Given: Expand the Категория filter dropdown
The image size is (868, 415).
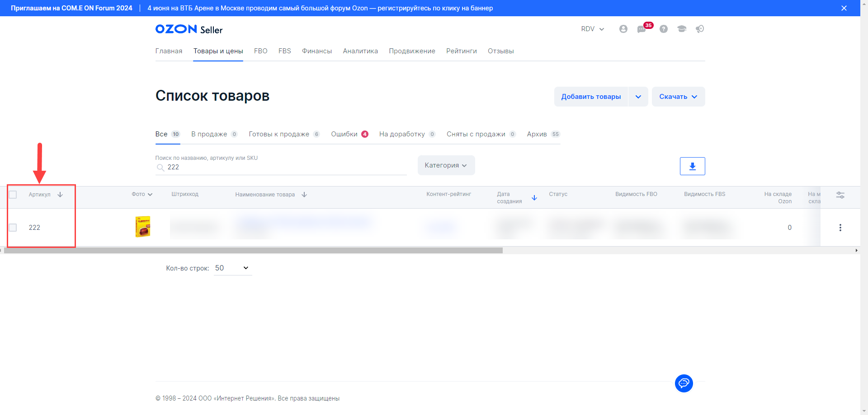Looking at the screenshot, I should (446, 165).
